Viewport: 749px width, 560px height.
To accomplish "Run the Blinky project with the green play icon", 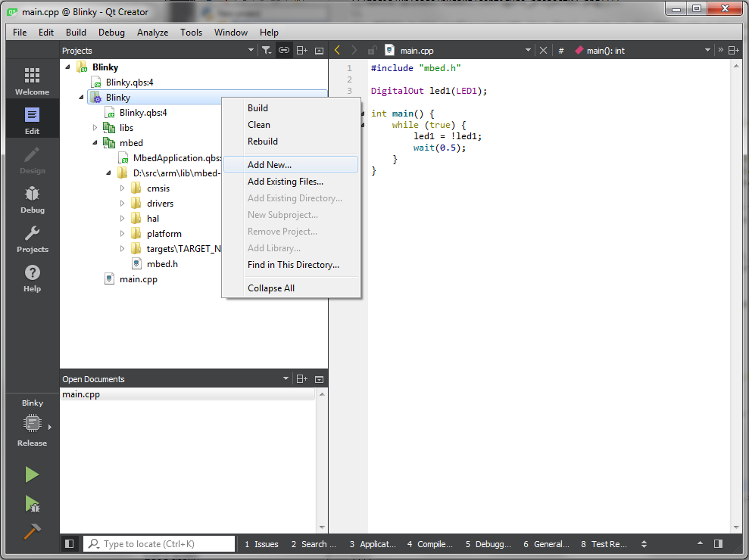I will [x=32, y=474].
